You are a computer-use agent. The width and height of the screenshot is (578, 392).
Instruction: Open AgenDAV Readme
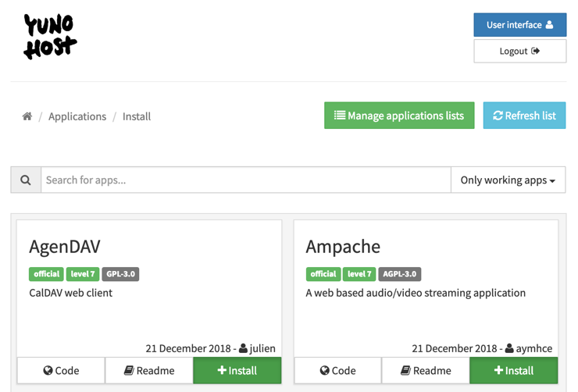click(149, 370)
